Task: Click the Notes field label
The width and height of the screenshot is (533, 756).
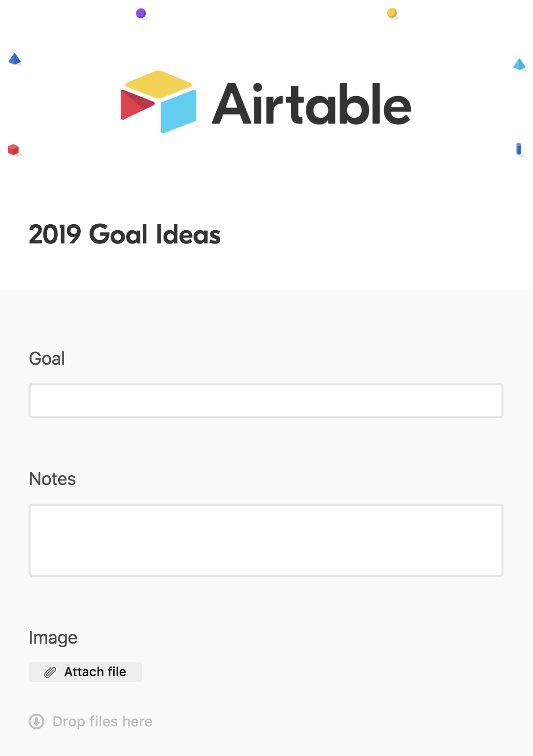Action: (x=53, y=479)
